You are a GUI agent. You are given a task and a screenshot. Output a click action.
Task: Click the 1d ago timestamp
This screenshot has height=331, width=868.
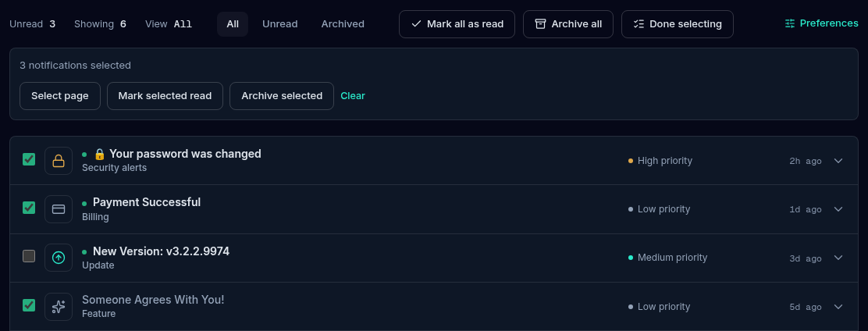(806, 210)
